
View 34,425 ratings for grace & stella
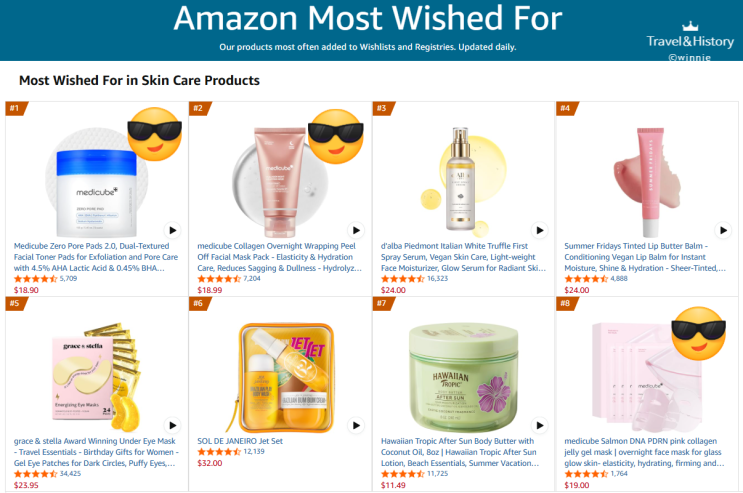[x=70, y=474]
